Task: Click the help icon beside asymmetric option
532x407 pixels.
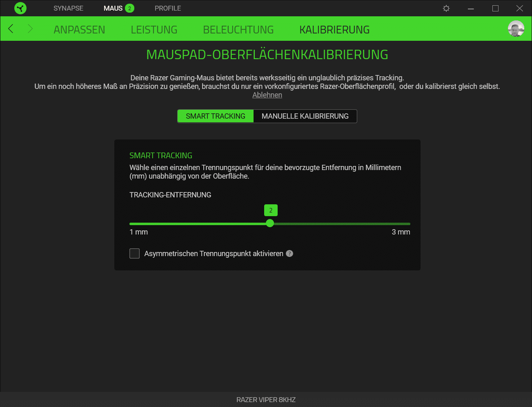Action: pyautogui.click(x=289, y=254)
